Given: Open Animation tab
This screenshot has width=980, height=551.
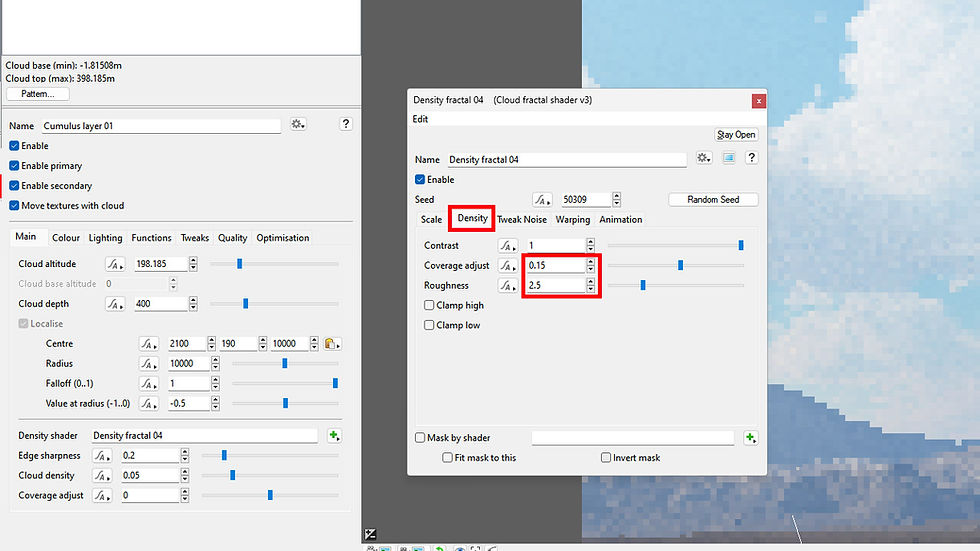Looking at the screenshot, I should (621, 220).
